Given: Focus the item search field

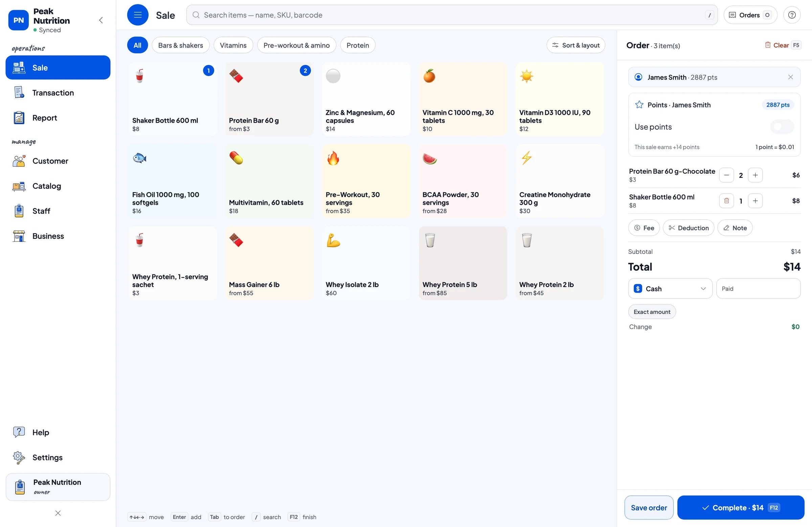Looking at the screenshot, I should [452, 15].
